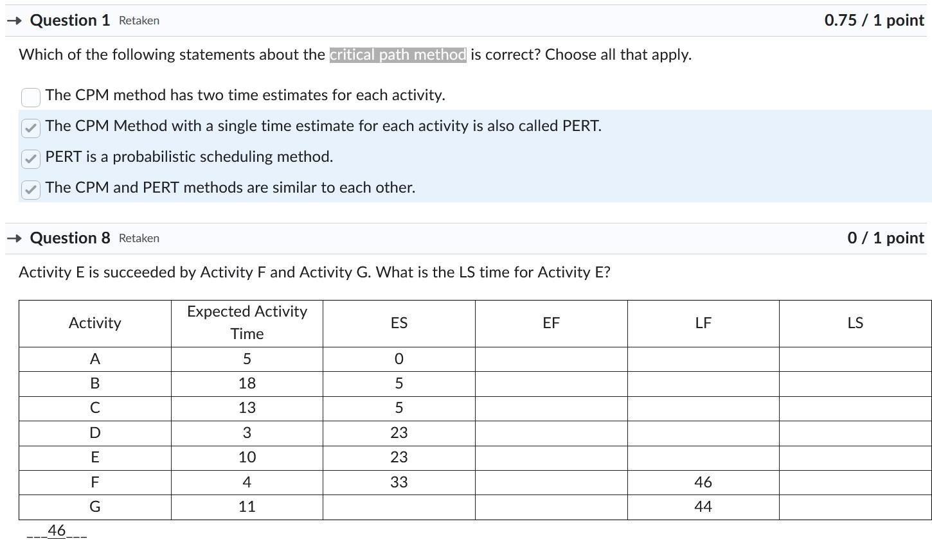Click the ES column header

coord(399,323)
